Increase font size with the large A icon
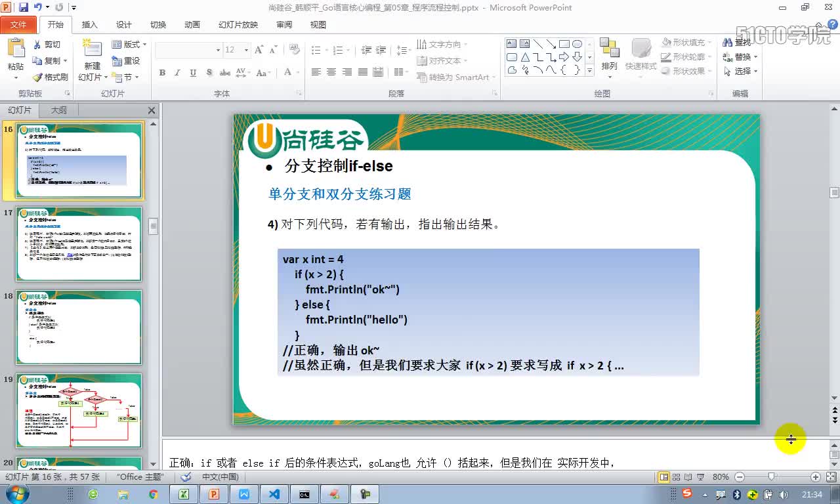 point(259,50)
